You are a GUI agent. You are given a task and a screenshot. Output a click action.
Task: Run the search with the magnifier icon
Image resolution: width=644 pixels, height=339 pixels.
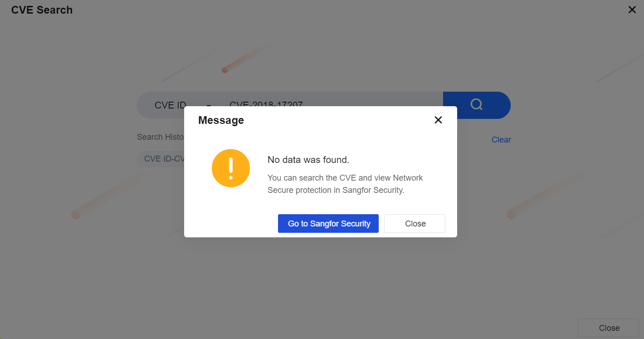(477, 105)
